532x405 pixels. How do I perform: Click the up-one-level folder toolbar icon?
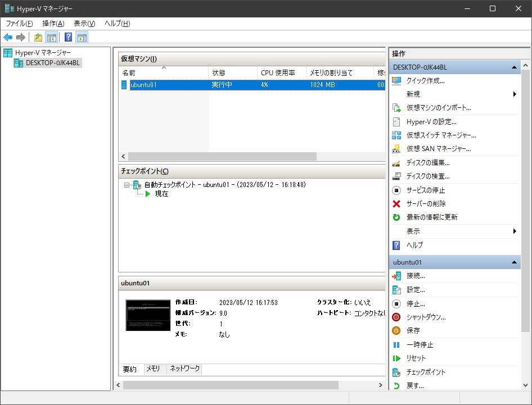tap(38, 37)
